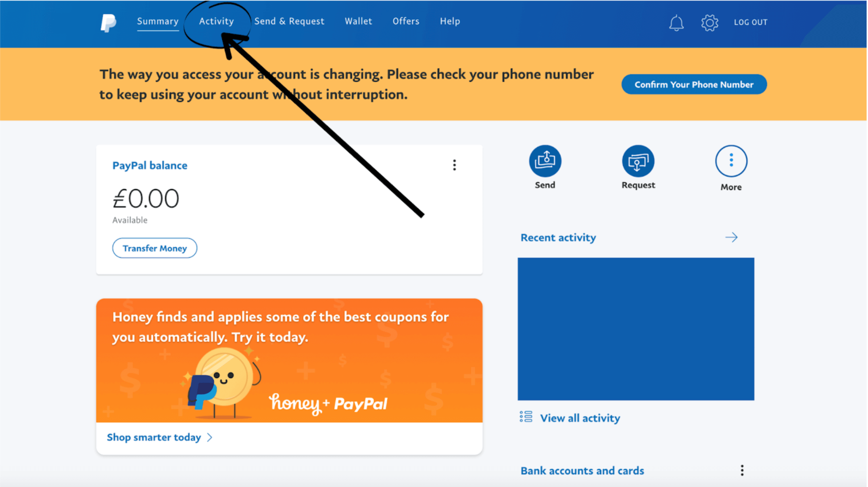Click the Bank accounts and cards three-dot icon
868x487 pixels.
(x=742, y=471)
